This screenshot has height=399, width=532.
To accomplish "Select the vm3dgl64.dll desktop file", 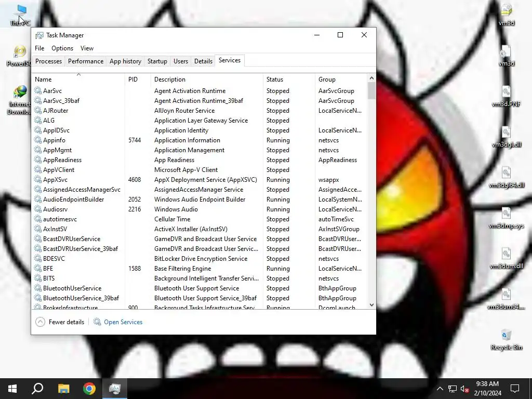I will click(506, 177).
